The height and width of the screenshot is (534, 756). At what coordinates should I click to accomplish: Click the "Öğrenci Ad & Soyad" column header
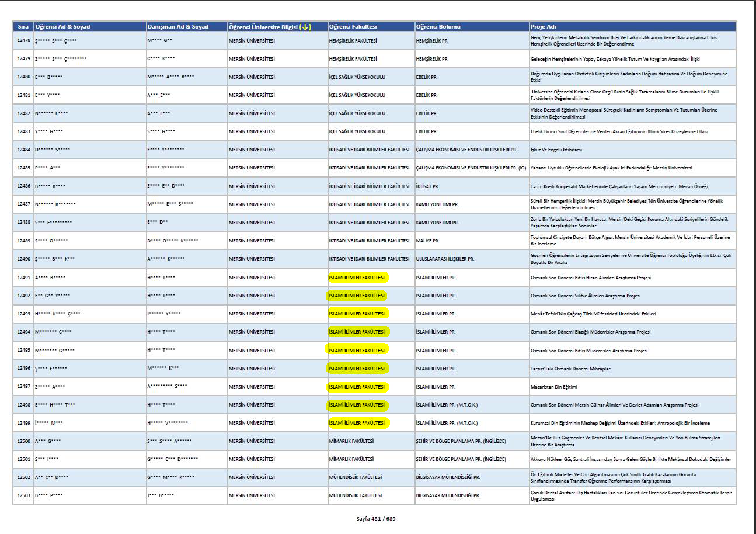(x=63, y=27)
